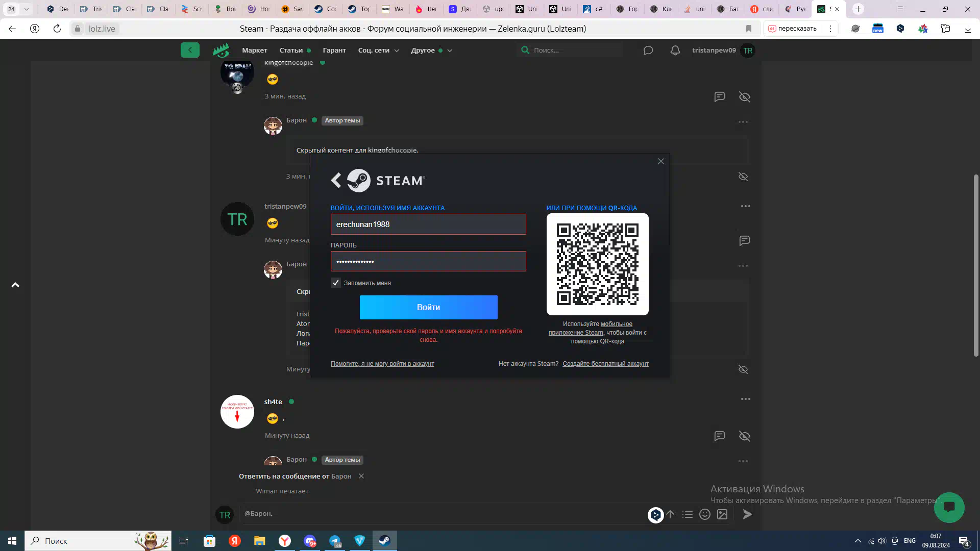
Task: Open the emoji picker in editor
Action: pyautogui.click(x=705, y=514)
